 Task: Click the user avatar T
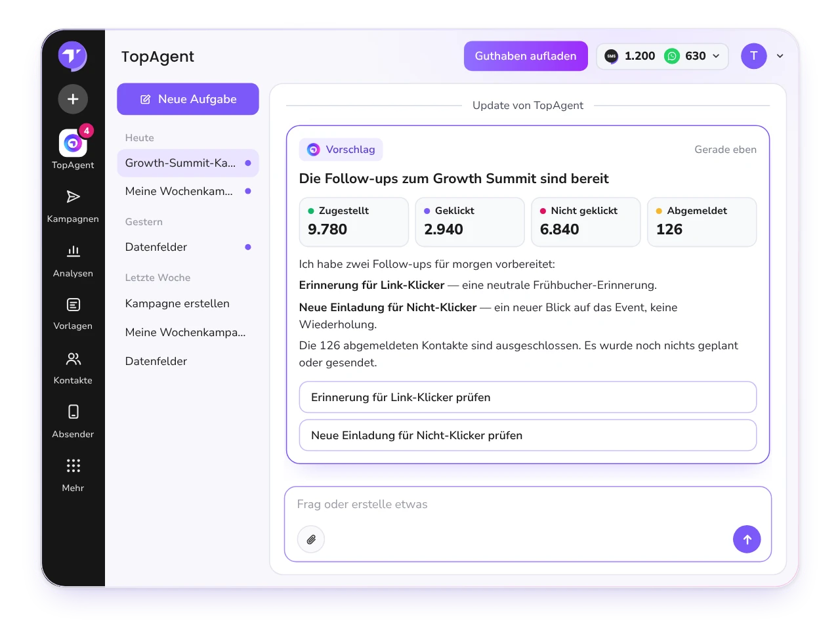754,56
